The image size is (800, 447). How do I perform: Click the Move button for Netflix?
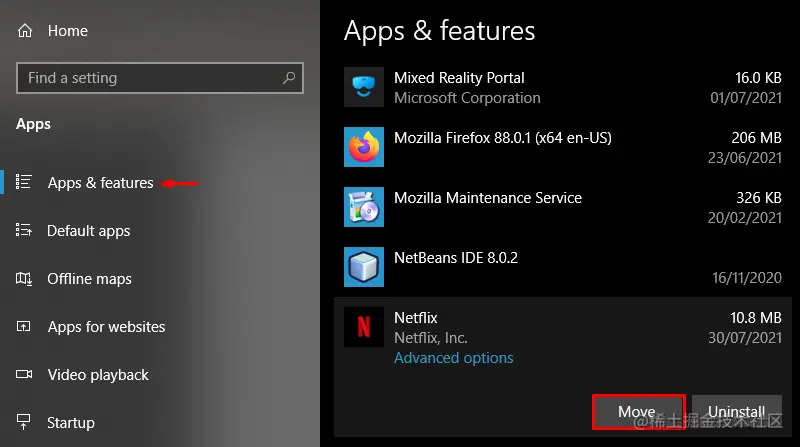click(x=639, y=411)
